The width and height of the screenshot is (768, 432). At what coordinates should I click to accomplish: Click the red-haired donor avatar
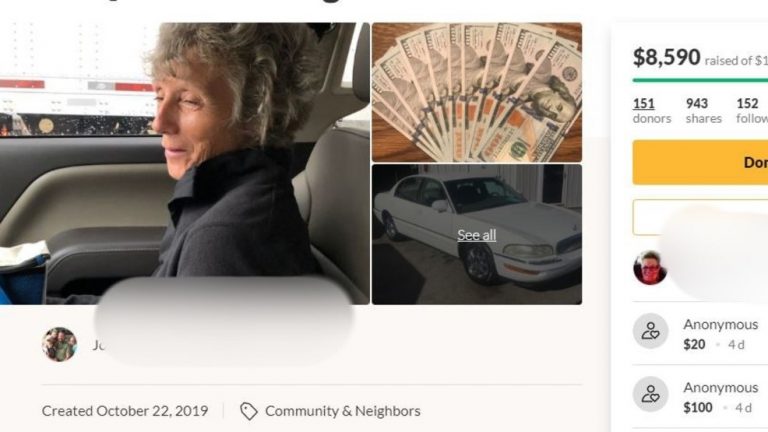click(650, 267)
